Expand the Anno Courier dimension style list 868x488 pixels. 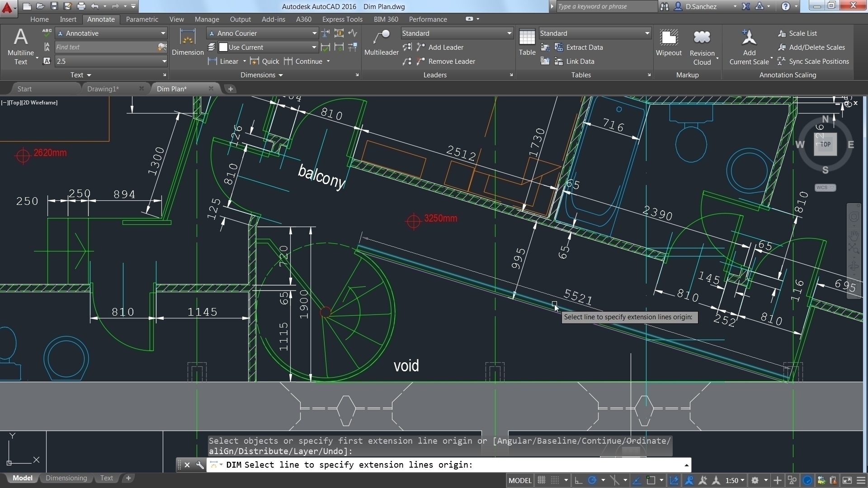[314, 33]
